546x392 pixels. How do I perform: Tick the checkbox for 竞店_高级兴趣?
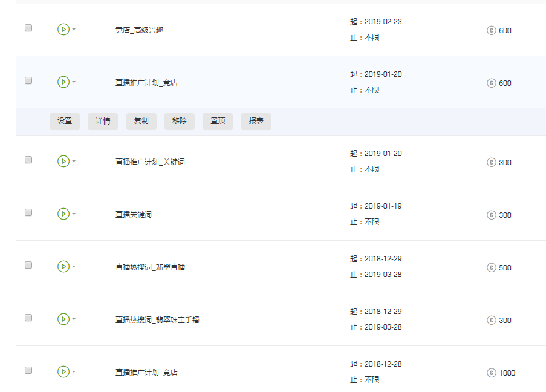28,28
